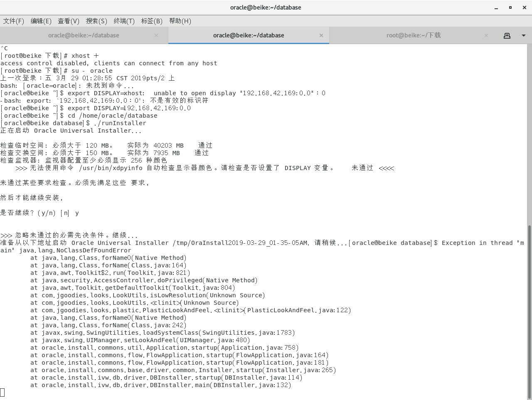Click the '检查临时空间' check line
The image size is (532, 400).
[x=106, y=146]
